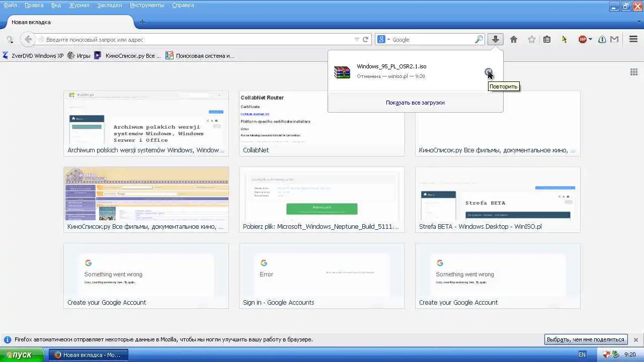Image resolution: width=644 pixels, height=362 pixels.
Task: Open the address bar history dropdown
Action: [357, 39]
